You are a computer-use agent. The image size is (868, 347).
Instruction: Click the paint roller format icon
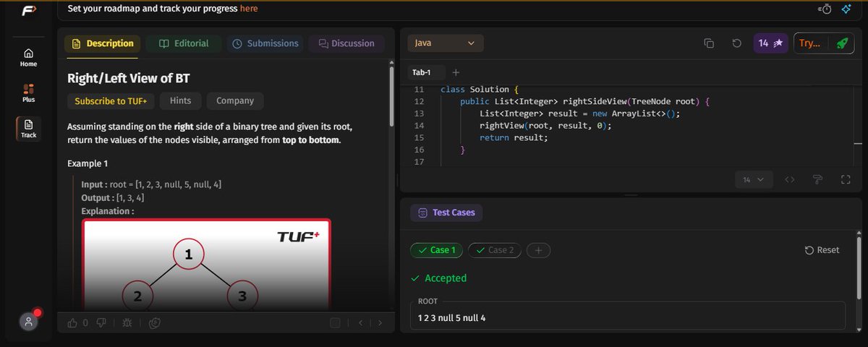(817, 180)
